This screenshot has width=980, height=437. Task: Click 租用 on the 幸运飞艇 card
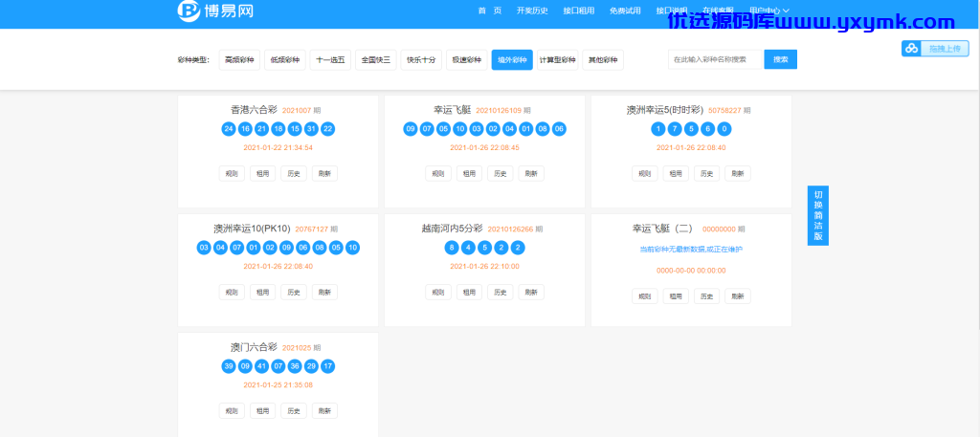[469, 173]
